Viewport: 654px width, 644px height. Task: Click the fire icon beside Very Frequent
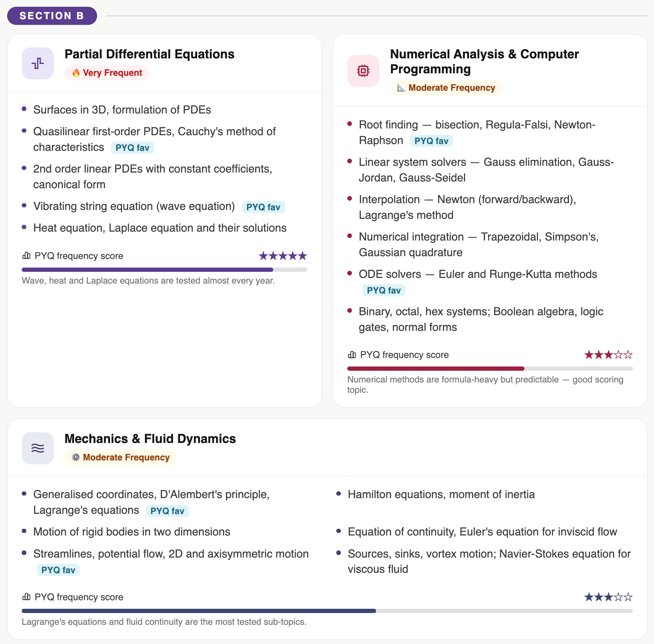(76, 73)
